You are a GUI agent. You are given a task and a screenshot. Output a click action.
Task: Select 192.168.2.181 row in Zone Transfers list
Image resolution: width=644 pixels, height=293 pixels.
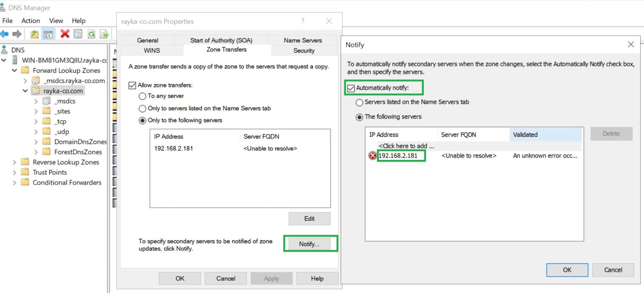click(240, 149)
